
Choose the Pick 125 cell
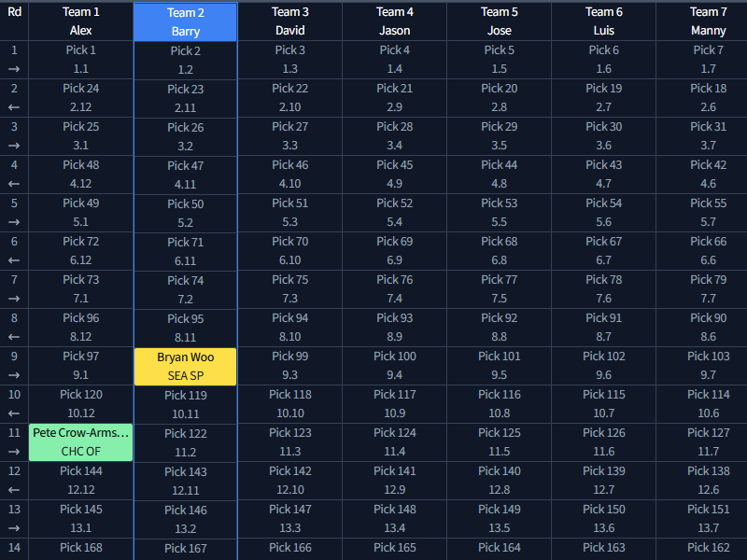point(500,441)
